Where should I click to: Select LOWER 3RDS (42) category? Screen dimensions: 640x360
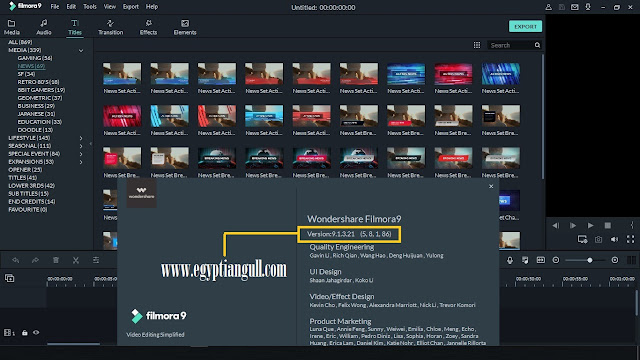pos(31,185)
